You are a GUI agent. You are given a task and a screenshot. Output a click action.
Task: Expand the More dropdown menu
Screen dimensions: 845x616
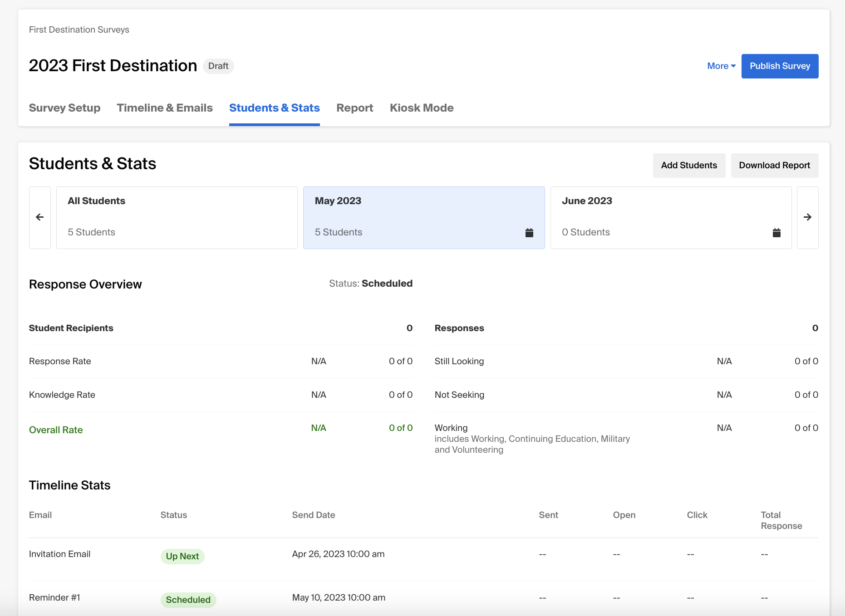tap(721, 66)
